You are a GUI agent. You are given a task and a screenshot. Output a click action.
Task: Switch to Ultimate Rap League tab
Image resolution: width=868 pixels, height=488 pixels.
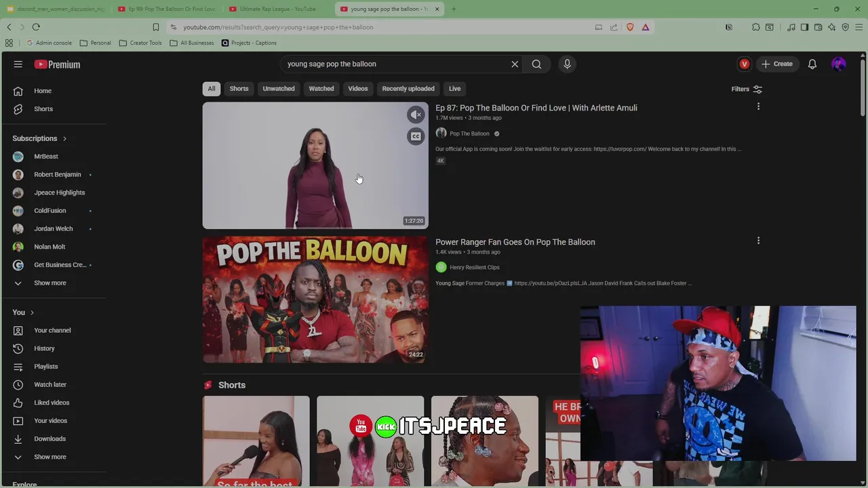click(277, 9)
